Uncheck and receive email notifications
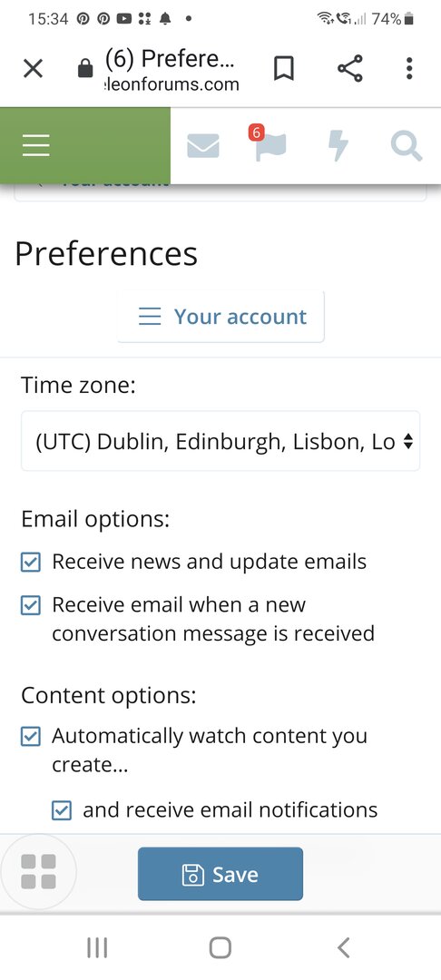The image size is (441, 980). coord(61,810)
